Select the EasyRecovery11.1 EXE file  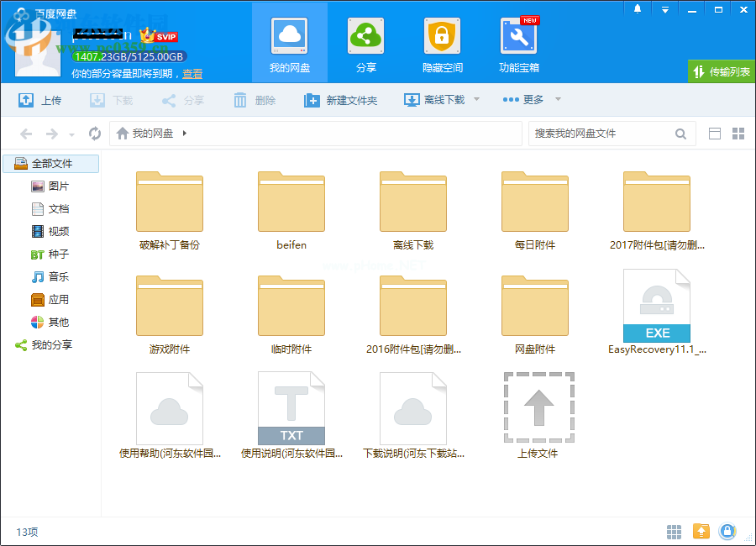657,312
